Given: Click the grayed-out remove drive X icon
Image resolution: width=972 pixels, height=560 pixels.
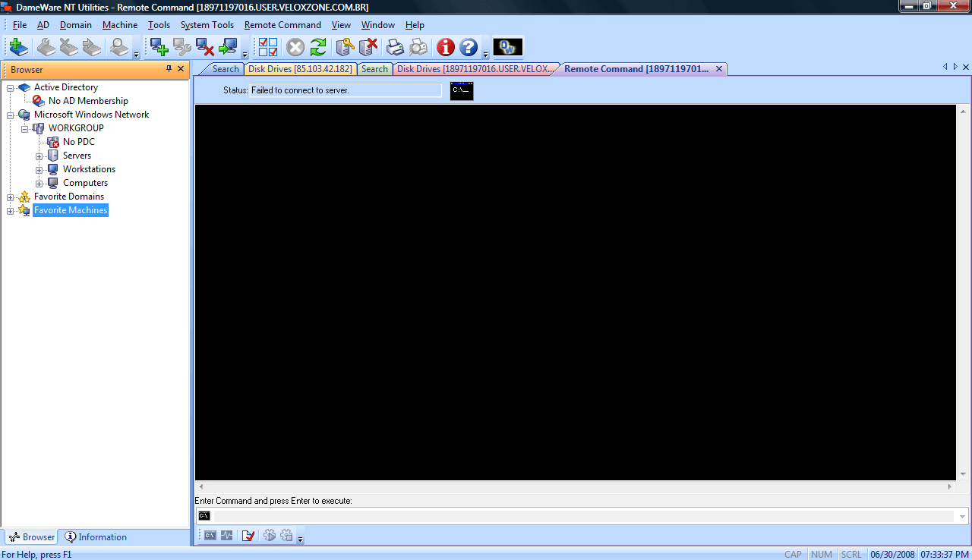Looking at the screenshot, I should click(69, 48).
